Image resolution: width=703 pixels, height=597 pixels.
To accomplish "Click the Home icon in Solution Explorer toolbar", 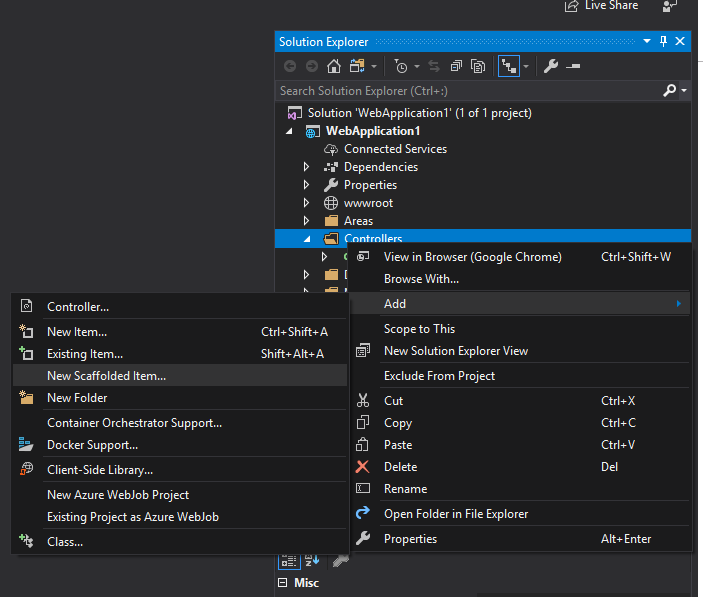I will click(334, 66).
